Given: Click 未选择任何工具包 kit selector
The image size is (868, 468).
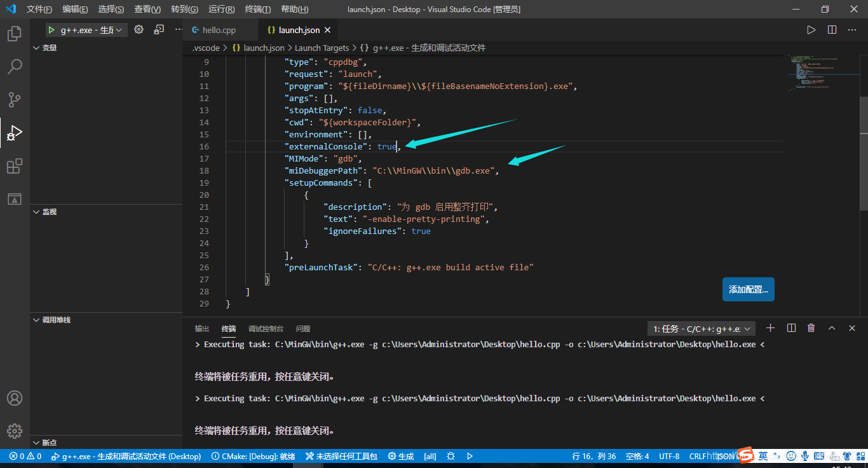Looking at the screenshot, I should pyautogui.click(x=341, y=456).
